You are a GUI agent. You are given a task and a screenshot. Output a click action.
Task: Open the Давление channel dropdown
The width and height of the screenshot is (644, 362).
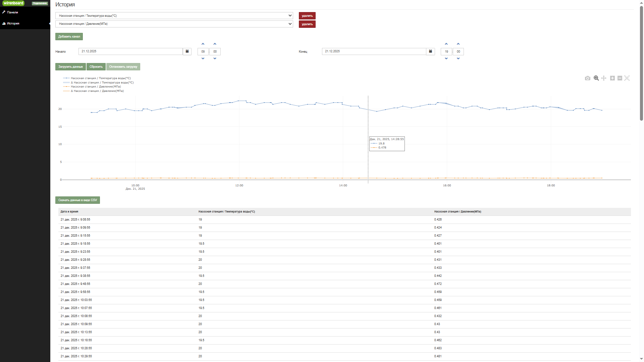(x=174, y=24)
